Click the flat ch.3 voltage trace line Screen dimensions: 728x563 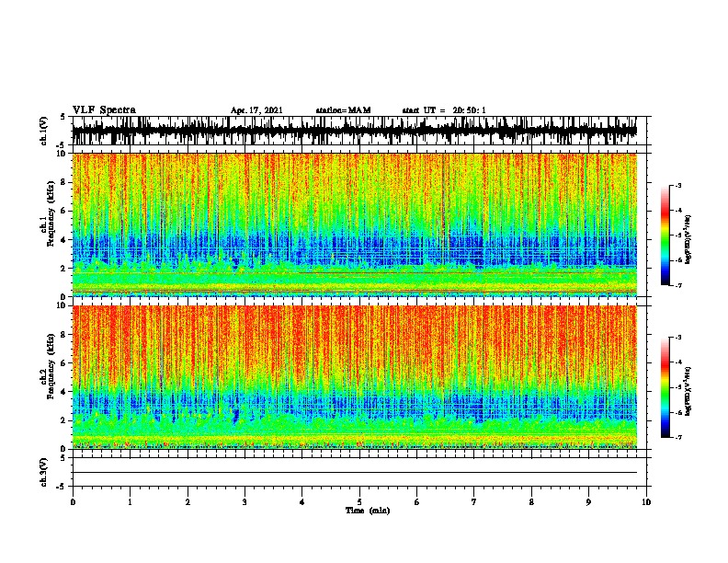coord(354,473)
